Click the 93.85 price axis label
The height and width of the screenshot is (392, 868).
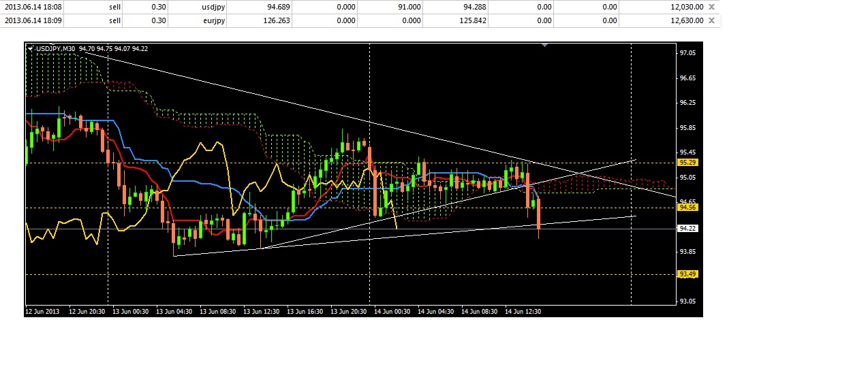[687, 252]
